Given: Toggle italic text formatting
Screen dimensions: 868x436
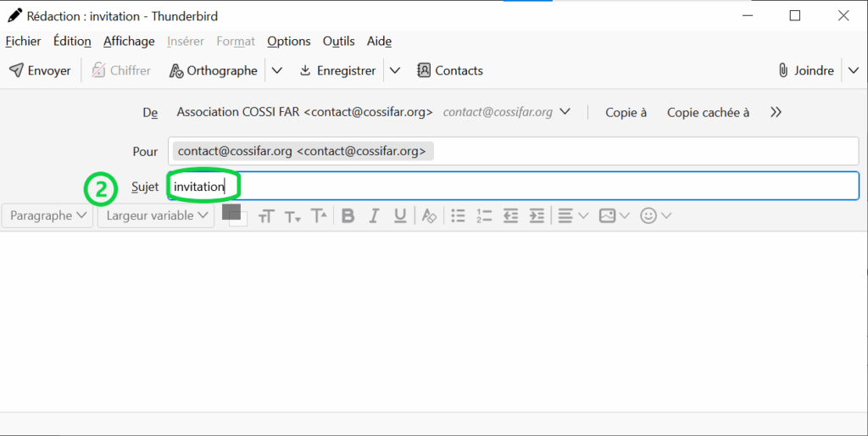Looking at the screenshot, I should [x=374, y=215].
